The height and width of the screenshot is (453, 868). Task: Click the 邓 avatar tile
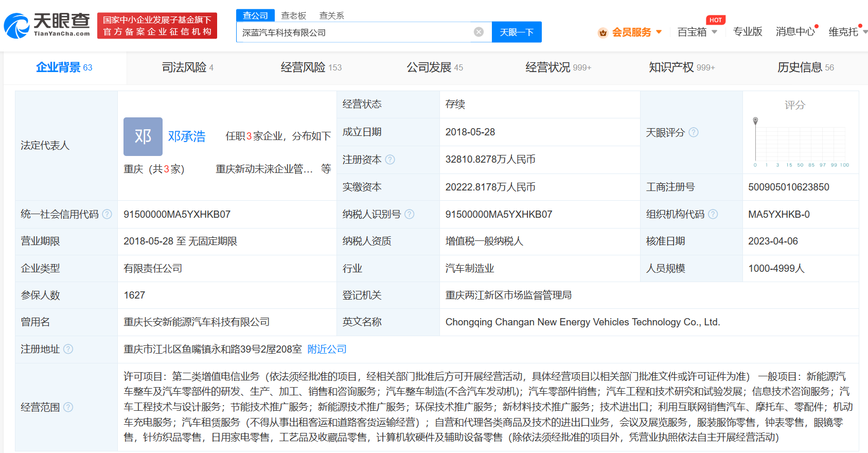(143, 136)
